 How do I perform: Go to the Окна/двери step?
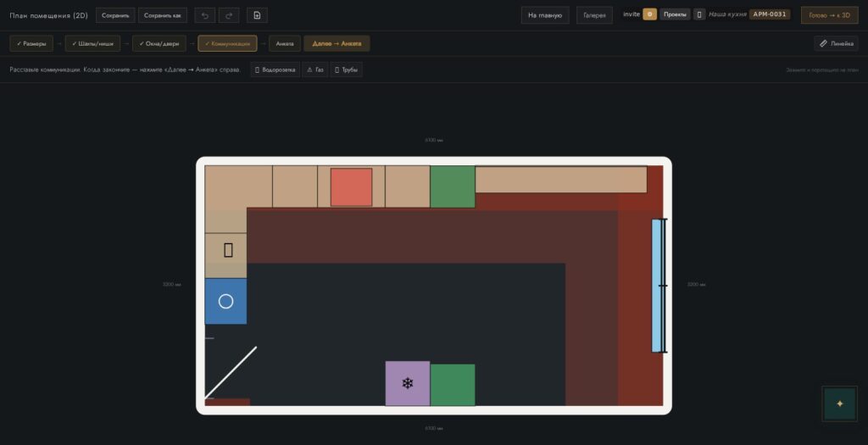[x=159, y=43]
